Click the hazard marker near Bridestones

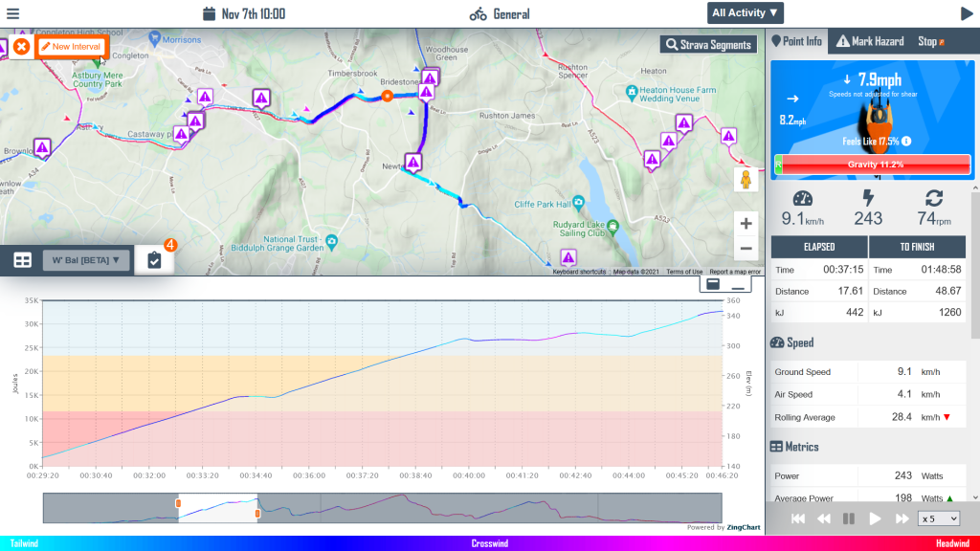[430, 78]
